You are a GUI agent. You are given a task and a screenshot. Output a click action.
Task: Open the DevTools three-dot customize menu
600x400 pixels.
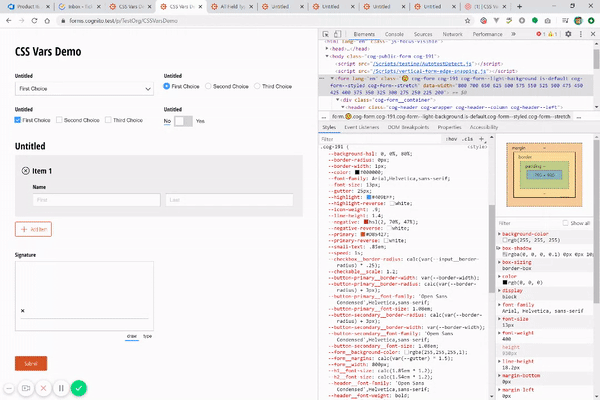[580, 34]
